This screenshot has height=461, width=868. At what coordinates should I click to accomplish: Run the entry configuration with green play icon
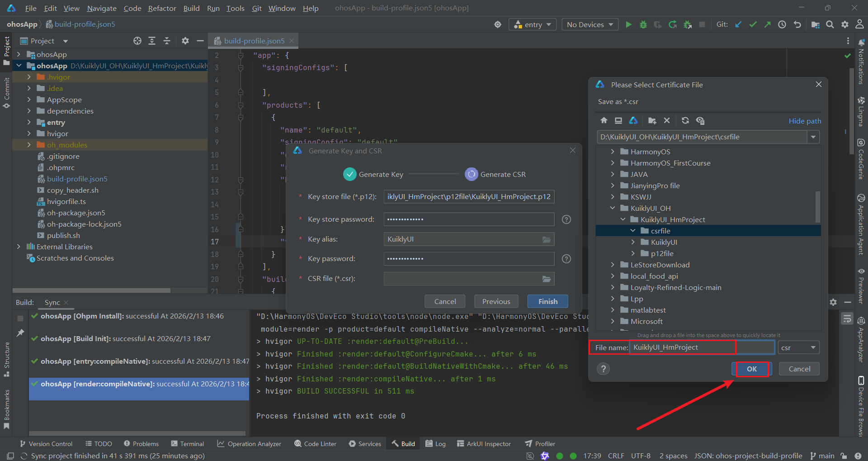click(x=628, y=24)
